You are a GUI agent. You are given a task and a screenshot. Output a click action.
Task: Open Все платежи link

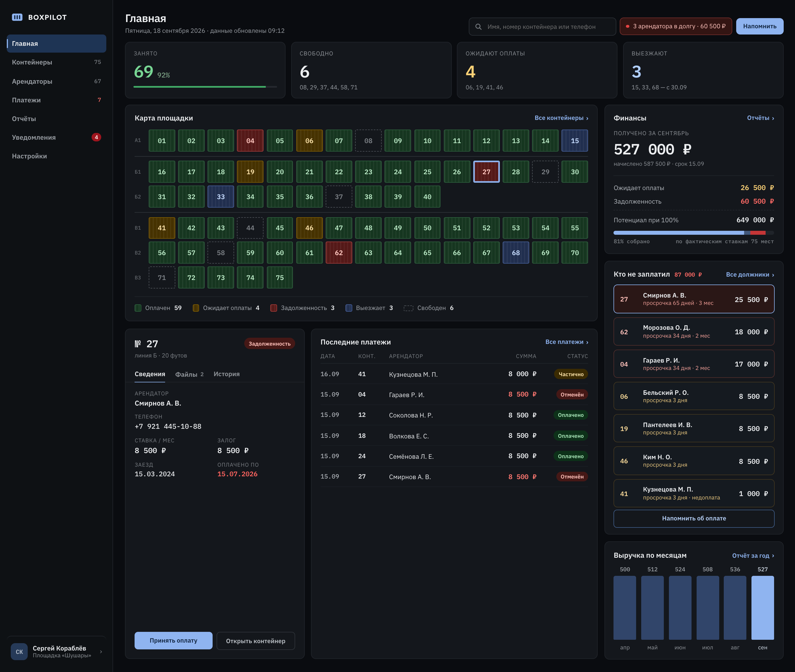click(x=567, y=342)
